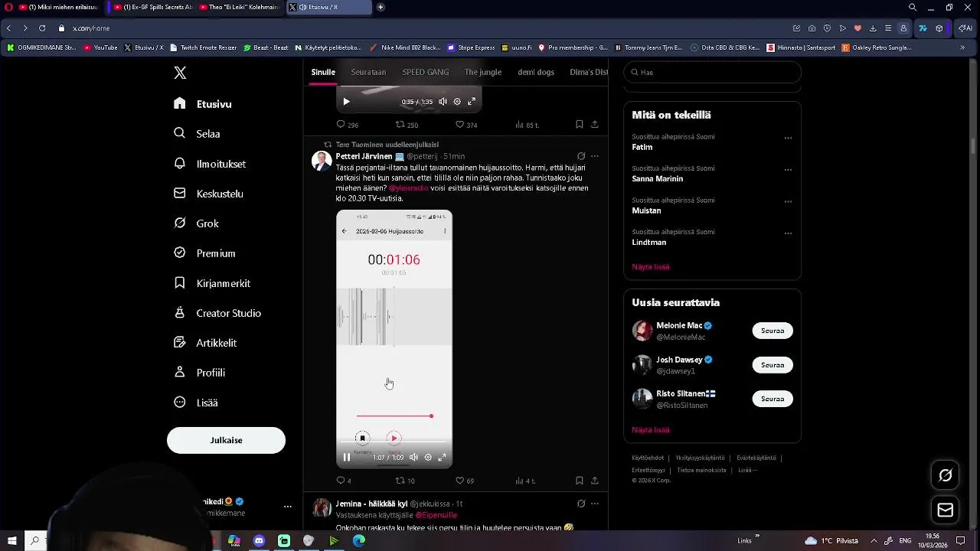Screen dimensions: 980x551
Task: Open Petteri Järvinen profile avatar
Action: [322, 161]
